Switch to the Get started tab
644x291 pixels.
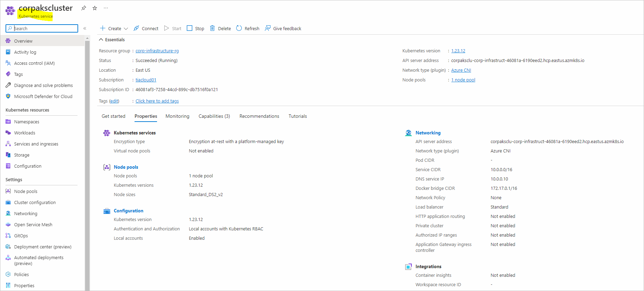pos(113,116)
